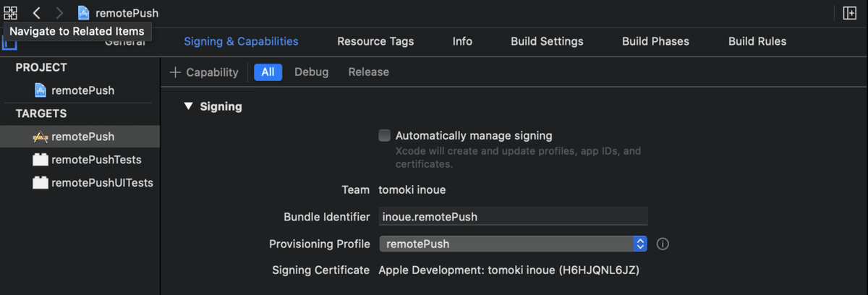Screen dimensions: 868x295
Task: Click the remotePush project file icon in breadcrumb
Action: coord(84,13)
